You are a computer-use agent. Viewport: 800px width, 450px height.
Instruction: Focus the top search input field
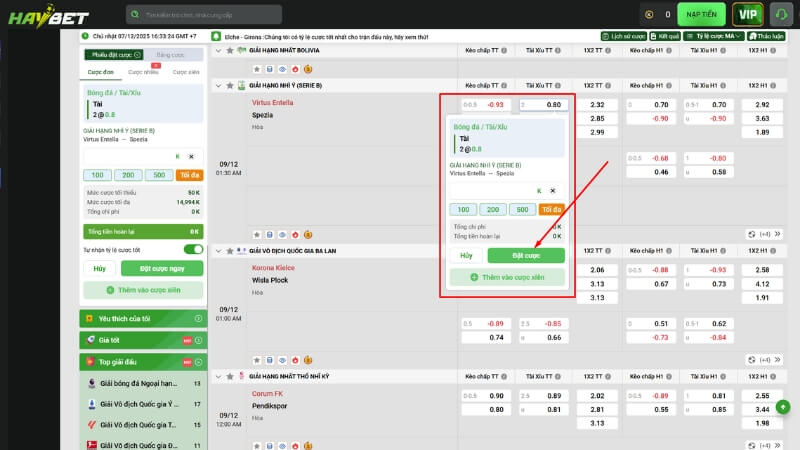(x=204, y=15)
